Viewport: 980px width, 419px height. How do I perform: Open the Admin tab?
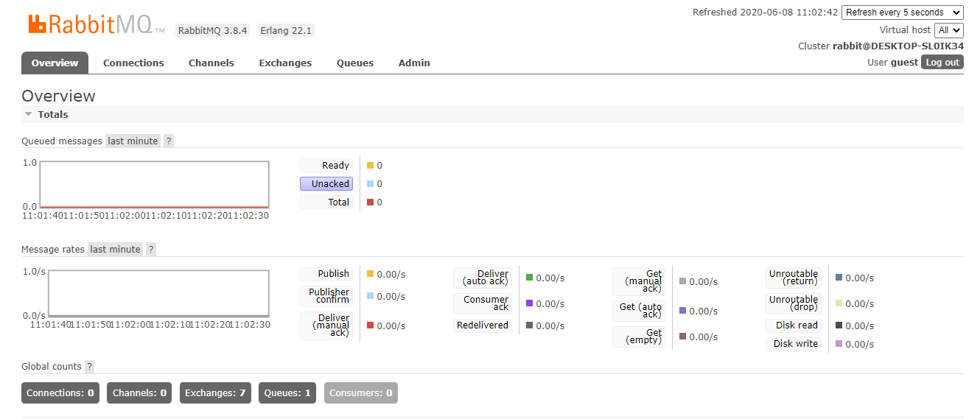click(x=414, y=63)
